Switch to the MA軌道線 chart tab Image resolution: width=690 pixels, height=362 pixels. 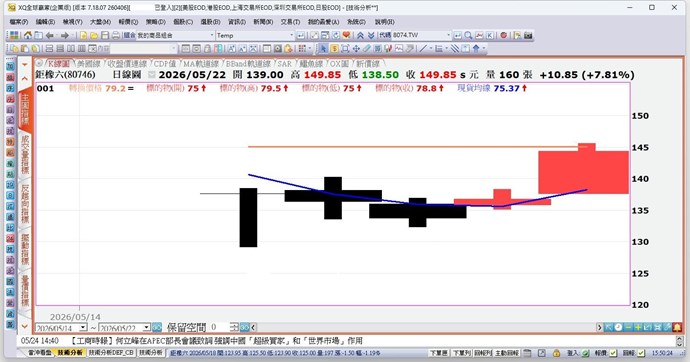[x=201, y=64]
